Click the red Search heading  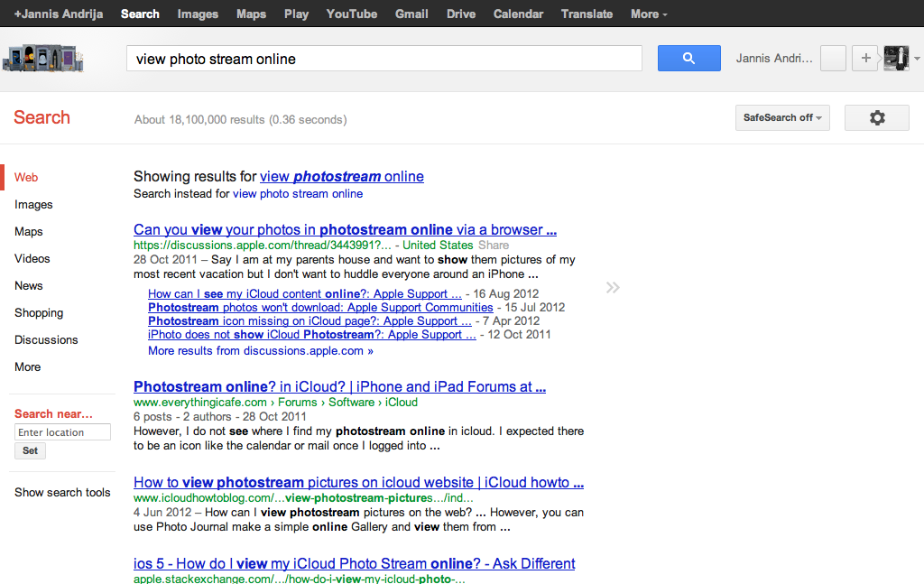(x=42, y=117)
